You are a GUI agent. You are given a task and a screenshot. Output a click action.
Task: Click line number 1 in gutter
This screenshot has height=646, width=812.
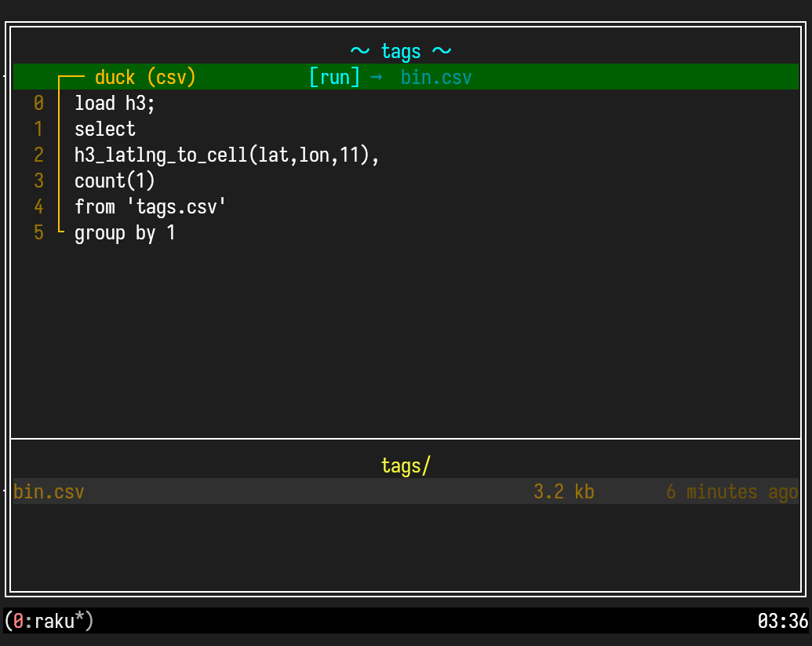(39, 130)
